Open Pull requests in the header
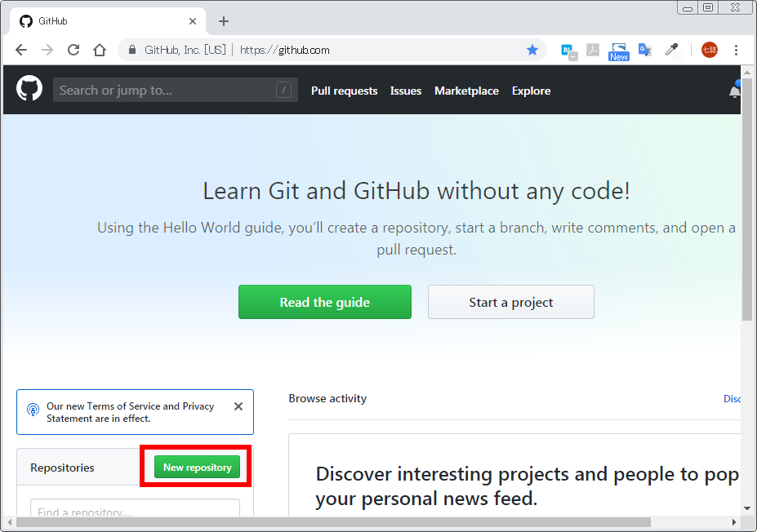This screenshot has width=757, height=532. pyautogui.click(x=345, y=91)
